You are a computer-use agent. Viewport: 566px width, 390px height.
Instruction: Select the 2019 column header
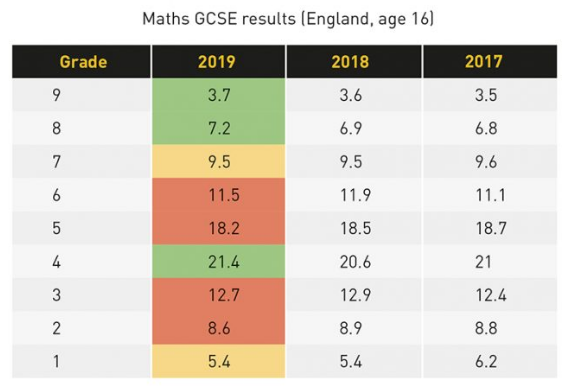(218, 61)
